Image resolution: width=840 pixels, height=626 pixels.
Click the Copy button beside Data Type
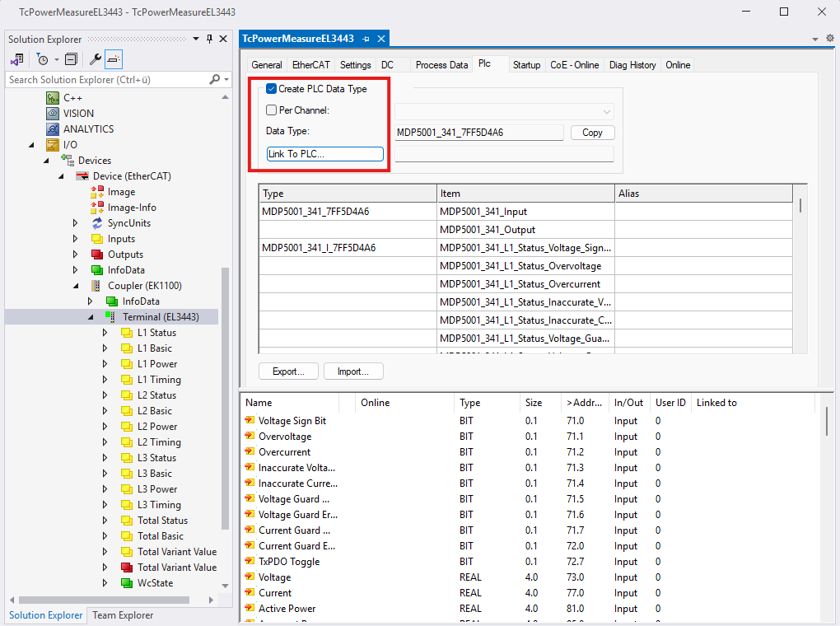pos(592,133)
